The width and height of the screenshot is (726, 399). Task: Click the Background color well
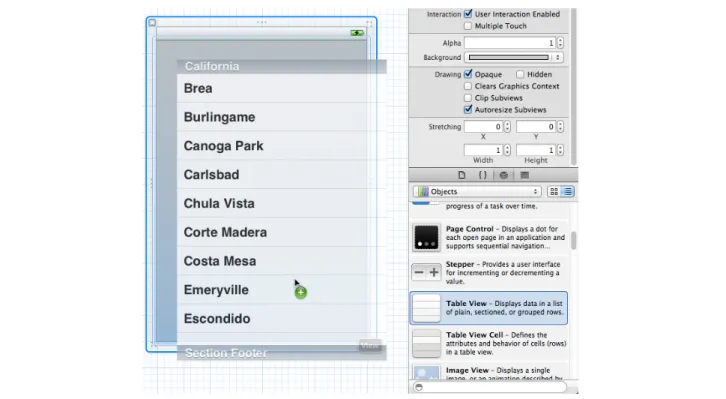pyautogui.click(x=508, y=57)
